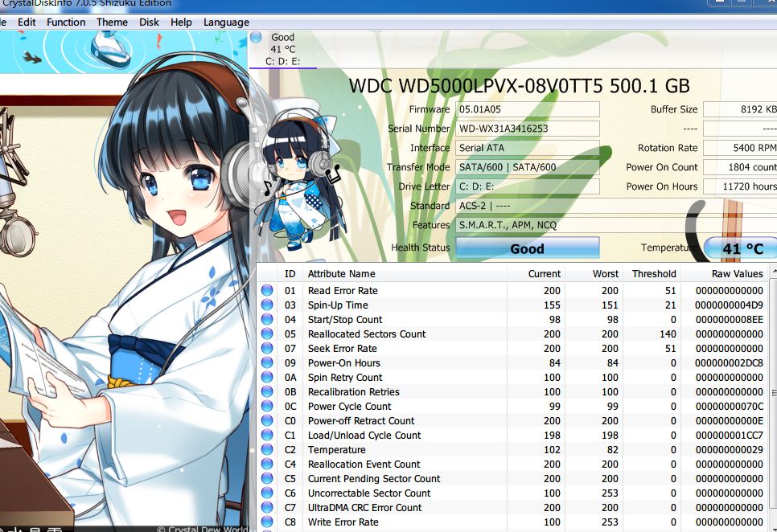The height and width of the screenshot is (532, 777).
Task: Click the status orb for Current Pending Sector Count
Action: 267,478
